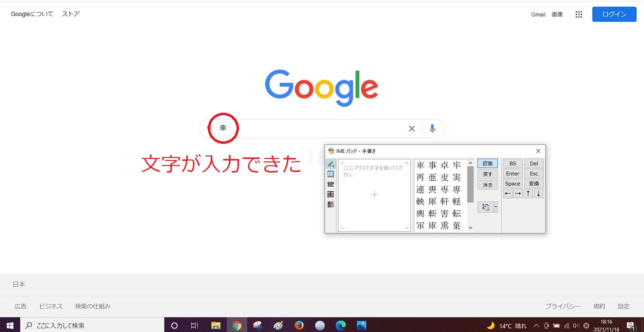
Task: Click the 消去 clear button
Action: [x=488, y=185]
